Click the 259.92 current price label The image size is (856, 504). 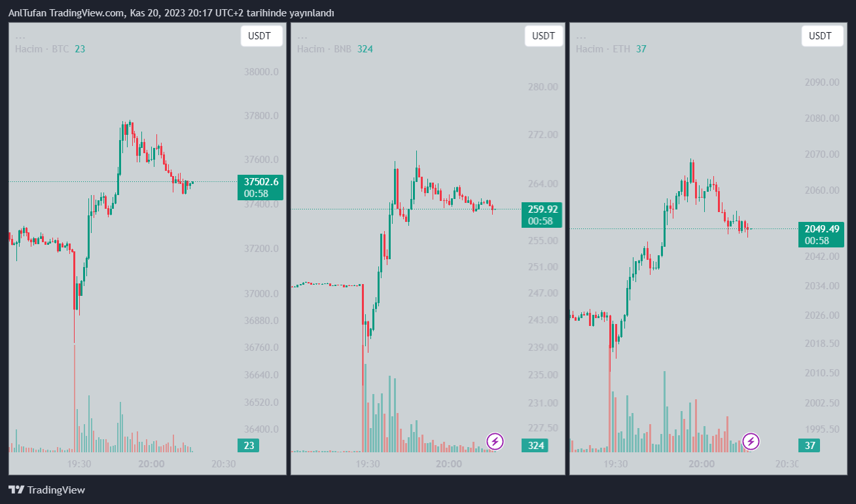tap(541, 209)
